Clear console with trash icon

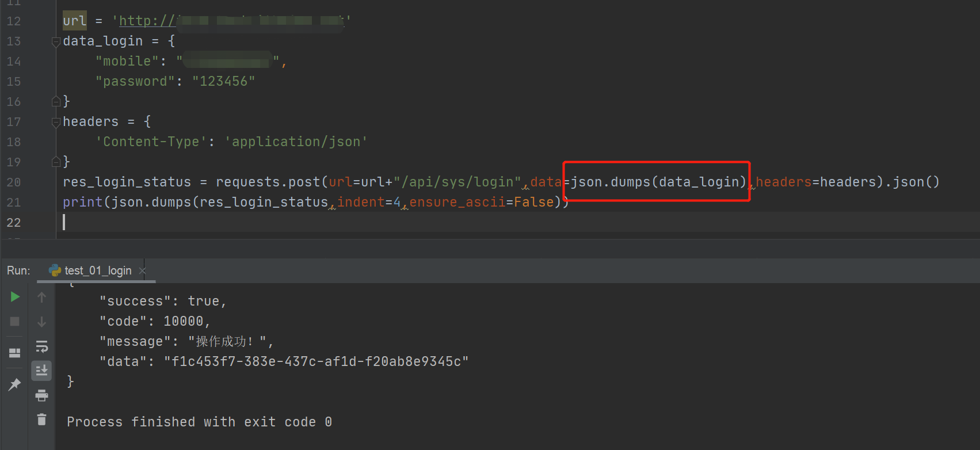click(41, 420)
